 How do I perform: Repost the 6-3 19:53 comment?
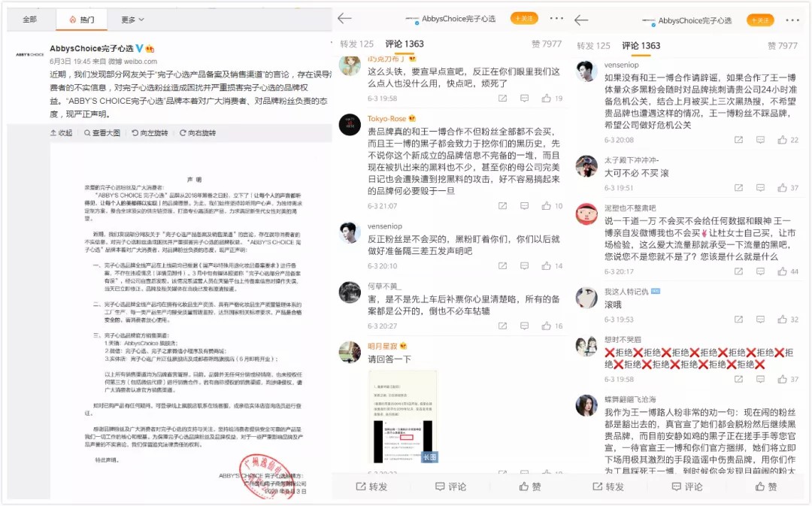click(x=738, y=320)
